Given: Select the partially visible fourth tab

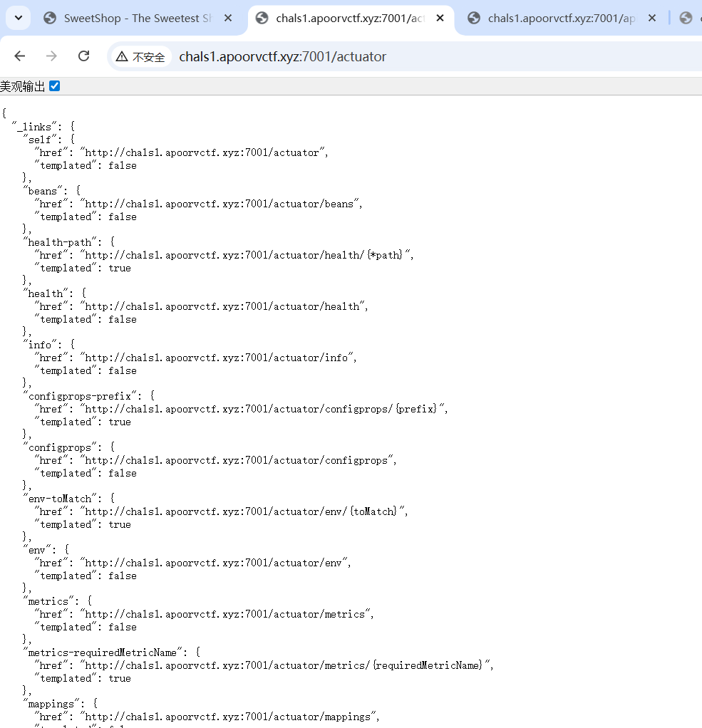Looking at the screenshot, I should click(x=687, y=19).
